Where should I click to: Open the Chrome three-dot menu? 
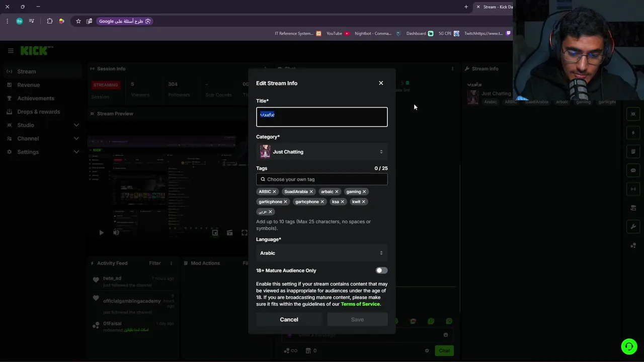[x=7, y=21]
